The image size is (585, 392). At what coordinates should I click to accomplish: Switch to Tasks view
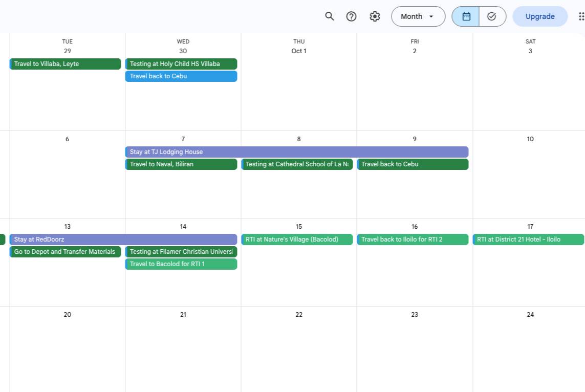coord(492,16)
